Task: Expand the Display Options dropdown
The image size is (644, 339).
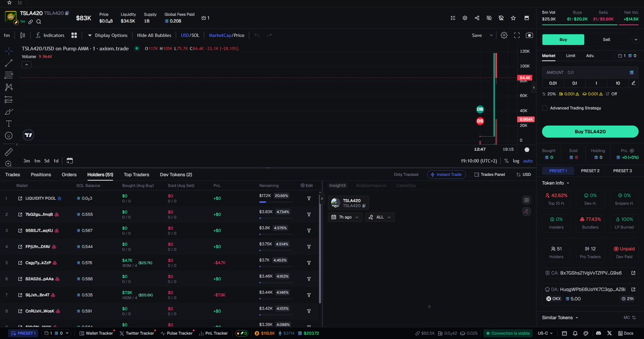Action: [108, 35]
